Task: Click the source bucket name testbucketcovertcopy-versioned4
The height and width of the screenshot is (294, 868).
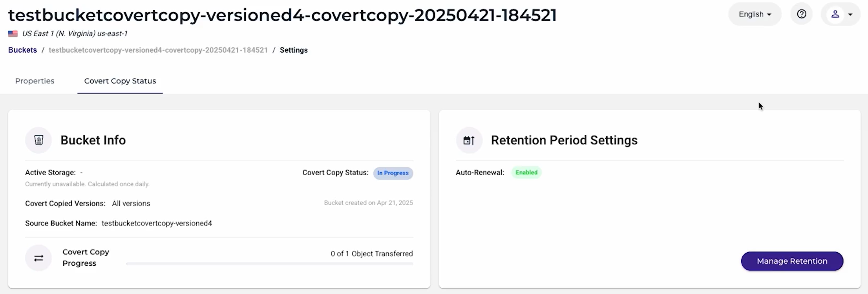Action: click(x=157, y=223)
